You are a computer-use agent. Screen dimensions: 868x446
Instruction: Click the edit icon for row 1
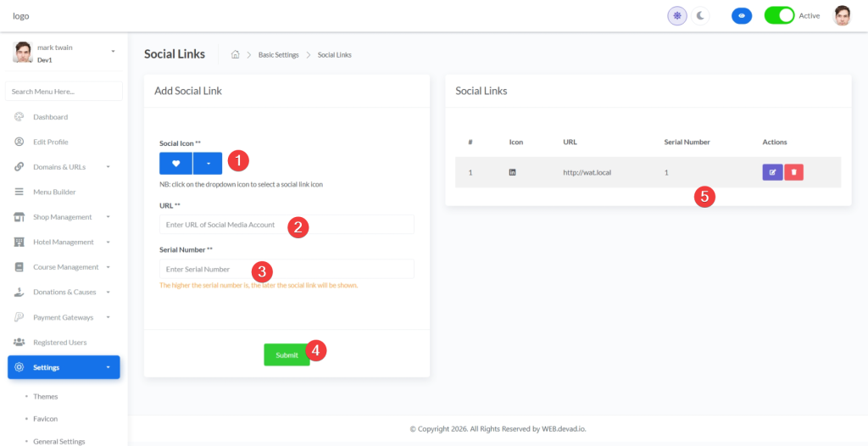click(772, 172)
